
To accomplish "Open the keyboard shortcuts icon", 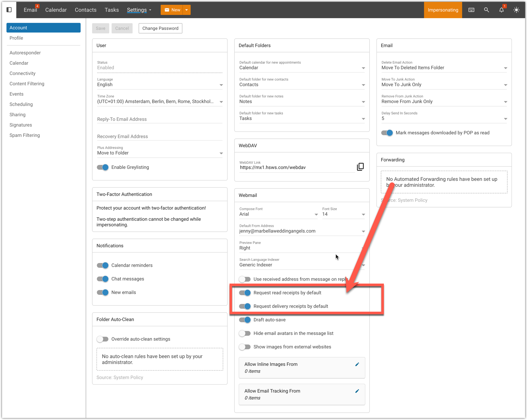I will click(x=471, y=10).
